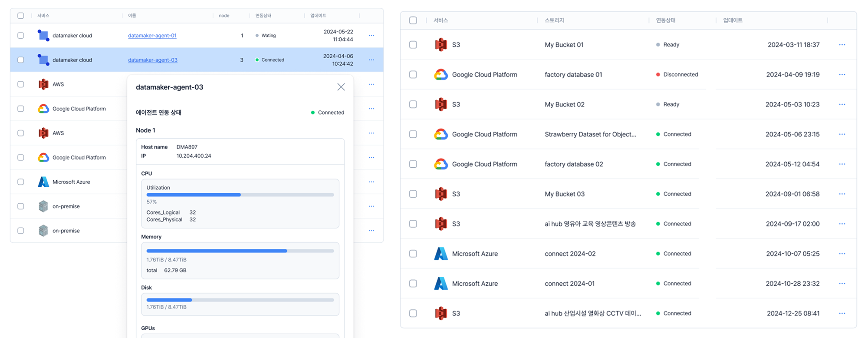Click Ready status for My Bucket 01
The image size is (868, 338).
point(668,45)
